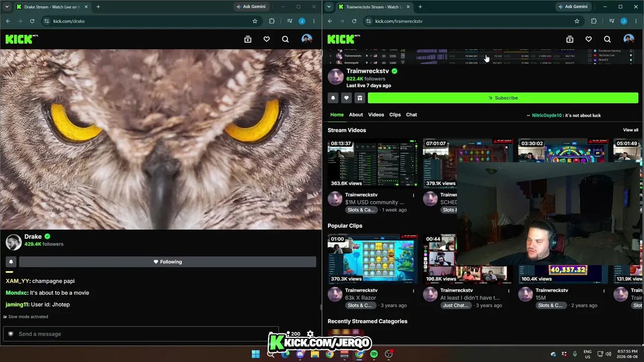This screenshot has width=644, height=362.
Task: Open options menu for 63k X Razor clip
Action: (414, 291)
